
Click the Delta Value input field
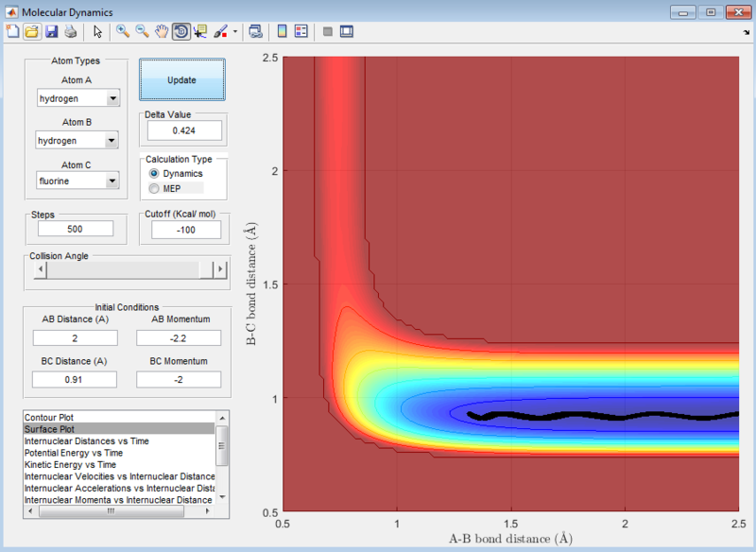point(184,130)
